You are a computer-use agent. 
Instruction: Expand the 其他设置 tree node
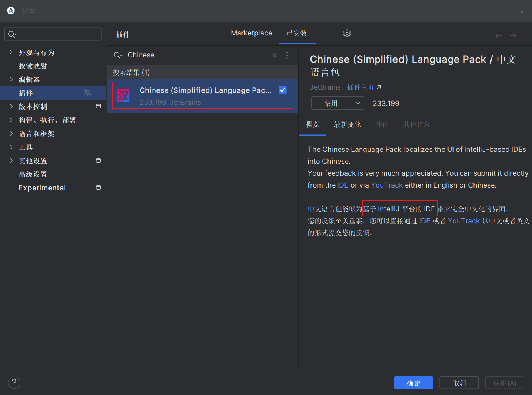tap(11, 161)
